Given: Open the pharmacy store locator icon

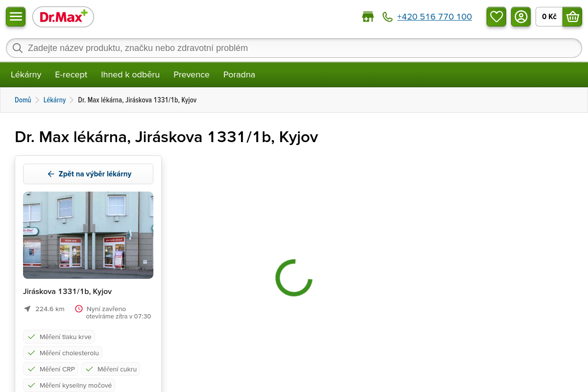Looking at the screenshot, I should [x=367, y=17].
